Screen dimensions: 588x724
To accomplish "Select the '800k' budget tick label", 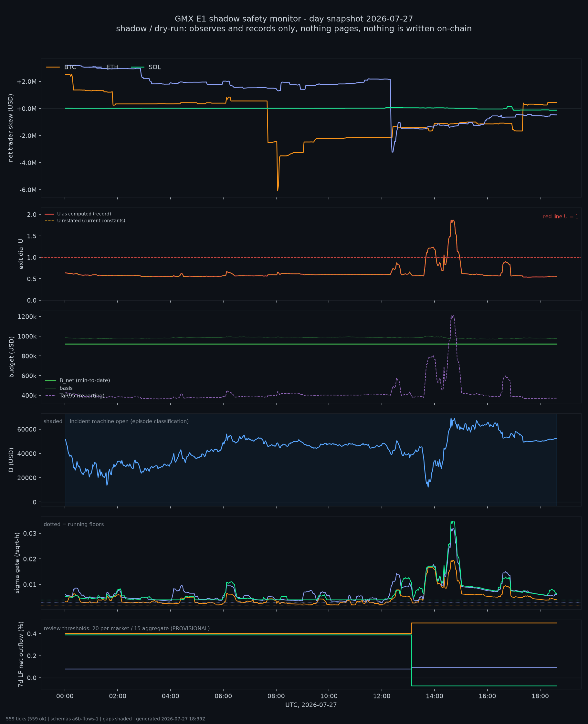I will [x=28, y=356].
